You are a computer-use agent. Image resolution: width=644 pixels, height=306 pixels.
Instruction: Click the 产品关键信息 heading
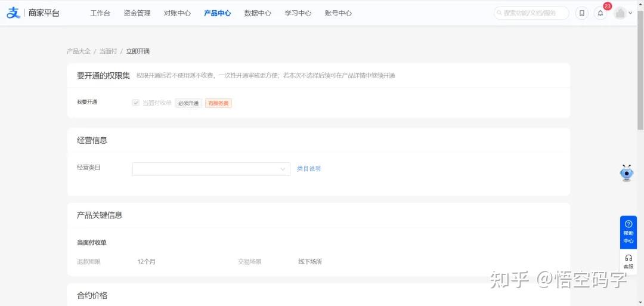pos(100,215)
